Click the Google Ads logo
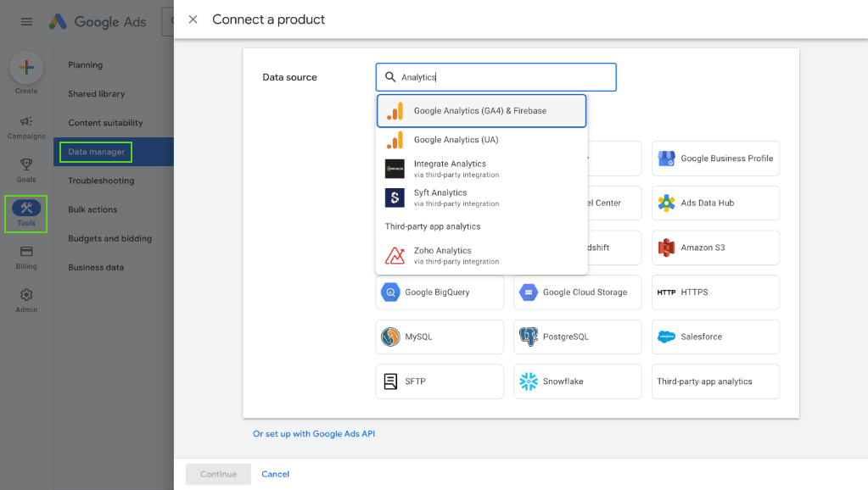The width and height of the screenshot is (868, 490). [x=98, y=21]
